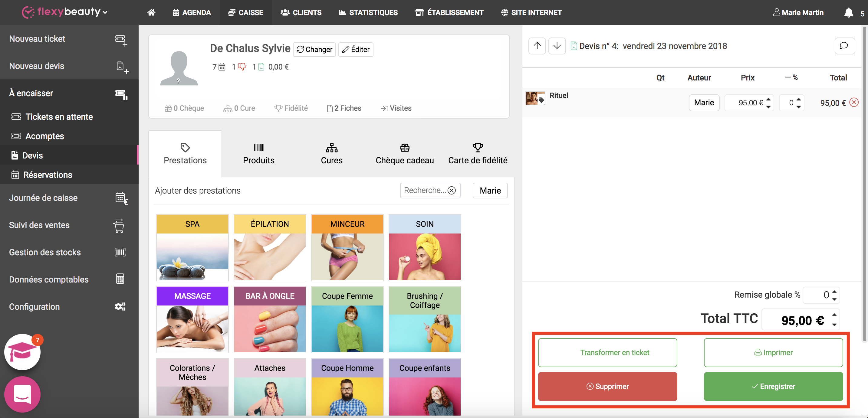Clear the Recherche search field icon

coord(452,191)
